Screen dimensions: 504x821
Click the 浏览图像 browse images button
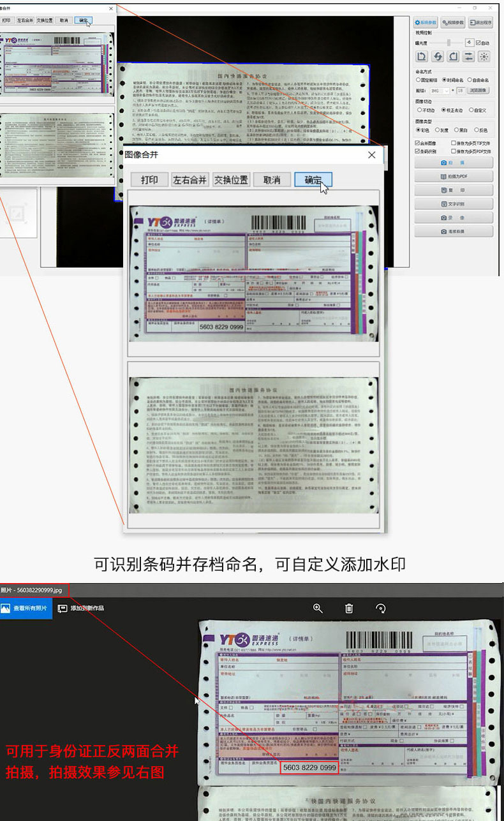(x=478, y=91)
